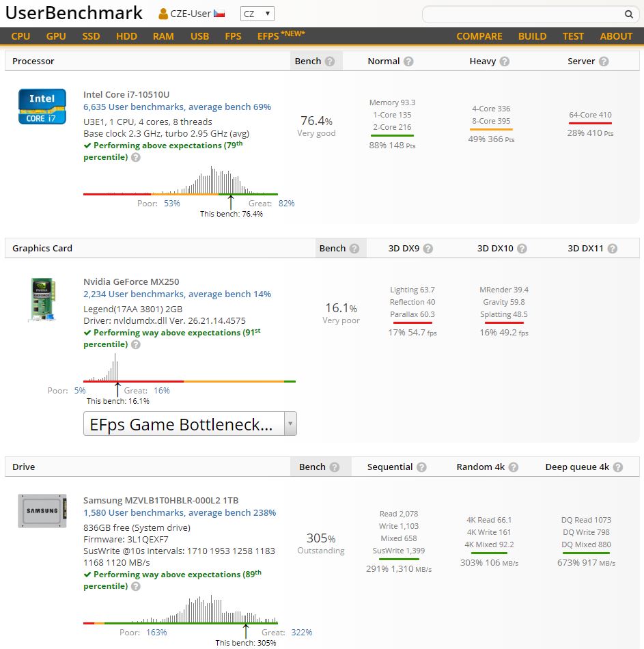Go to the COMPARE page
Viewport: 644px width, 649px height.
479,36
